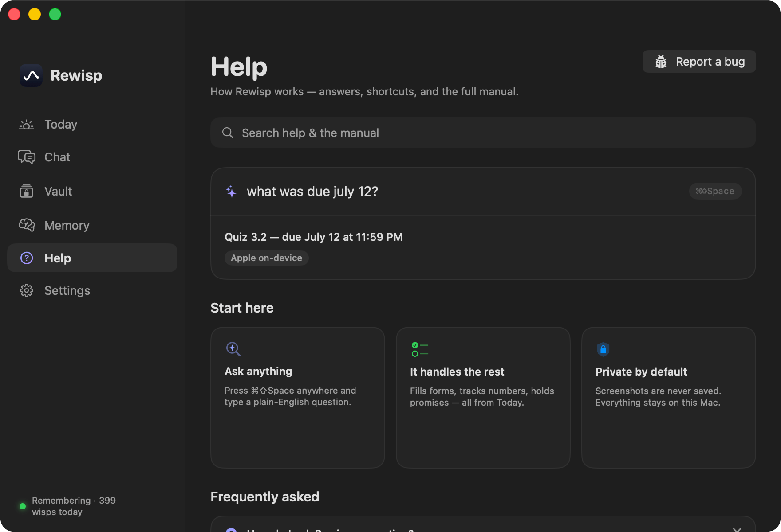Viewport: 781px width, 532px height.
Task: Open the Ask anything card
Action: click(297, 398)
